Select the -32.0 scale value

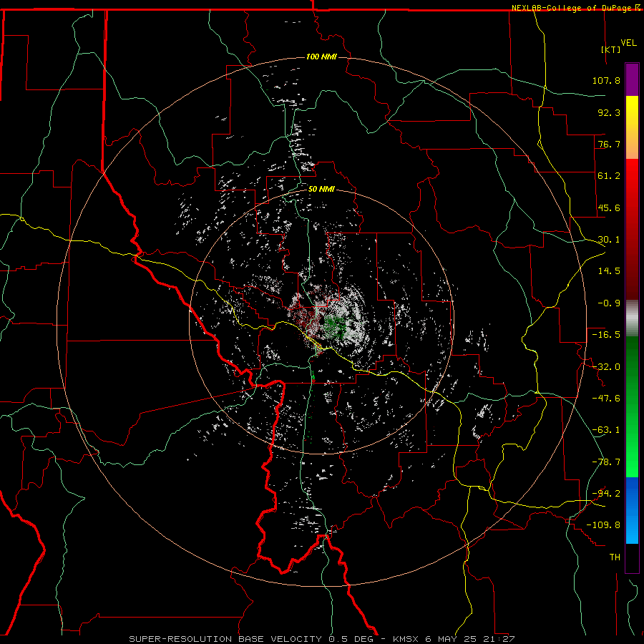click(606, 367)
